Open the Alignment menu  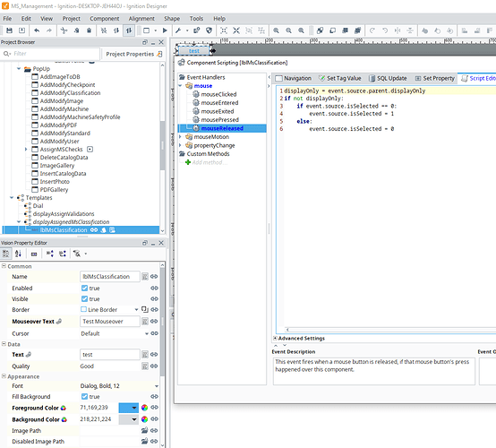pos(141,19)
